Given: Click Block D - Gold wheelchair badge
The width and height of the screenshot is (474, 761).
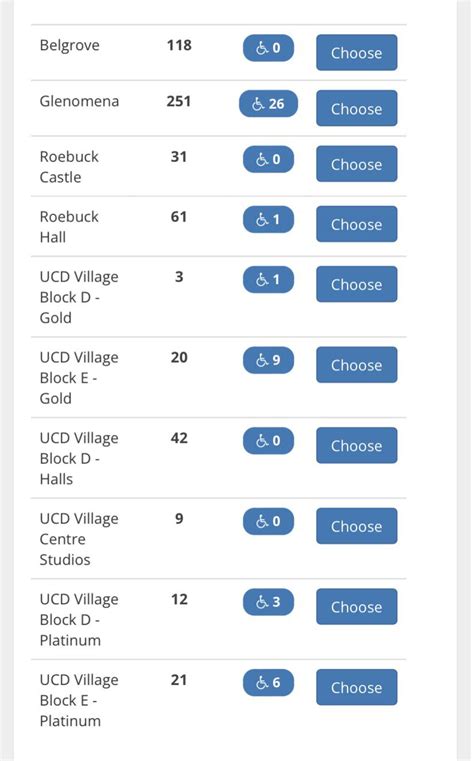Looking at the screenshot, I should coord(268,280).
